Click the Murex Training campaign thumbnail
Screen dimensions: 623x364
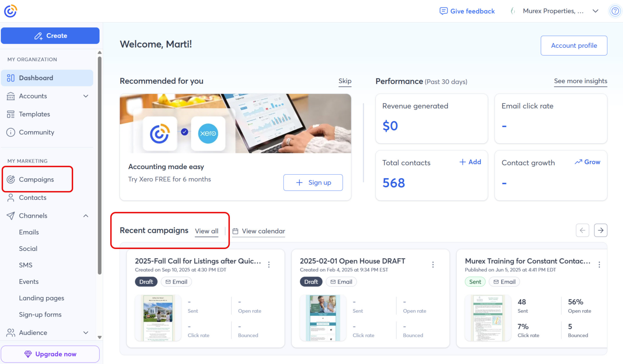pos(488,318)
